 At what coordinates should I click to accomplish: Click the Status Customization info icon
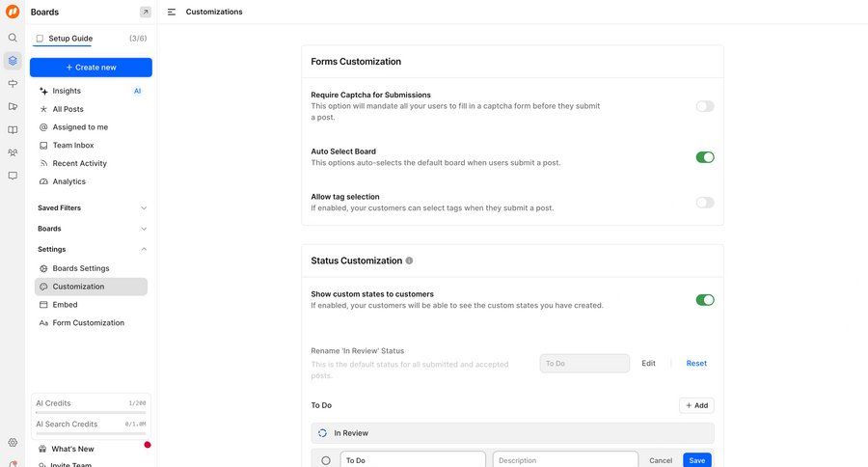click(x=409, y=261)
